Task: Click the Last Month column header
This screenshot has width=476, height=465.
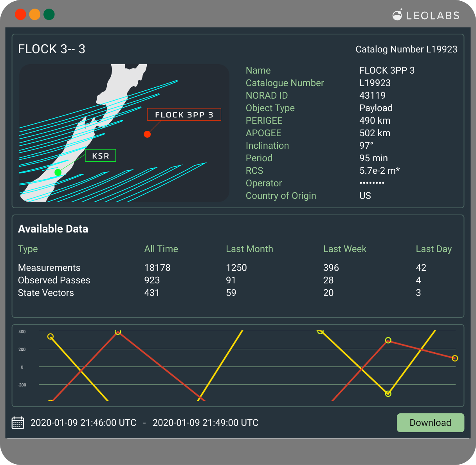Action: click(x=249, y=249)
